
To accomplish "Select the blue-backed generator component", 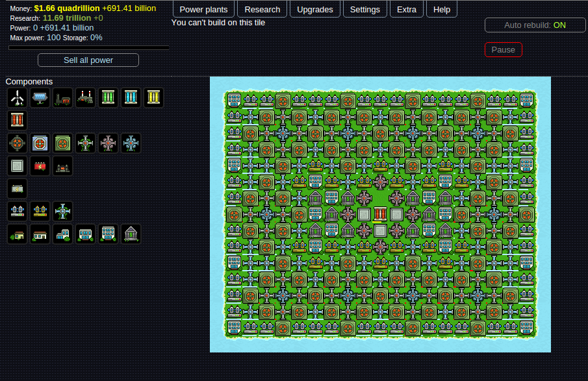I will click(40, 143).
